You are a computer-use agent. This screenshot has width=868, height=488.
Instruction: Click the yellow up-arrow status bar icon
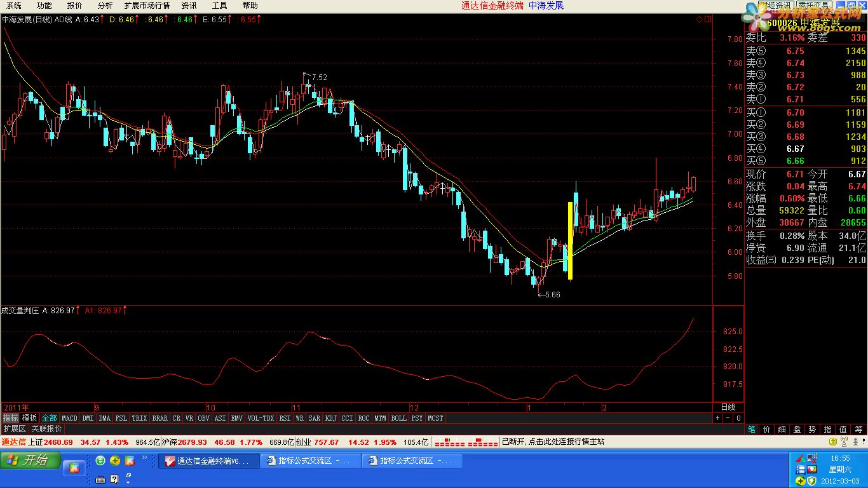click(x=832, y=442)
